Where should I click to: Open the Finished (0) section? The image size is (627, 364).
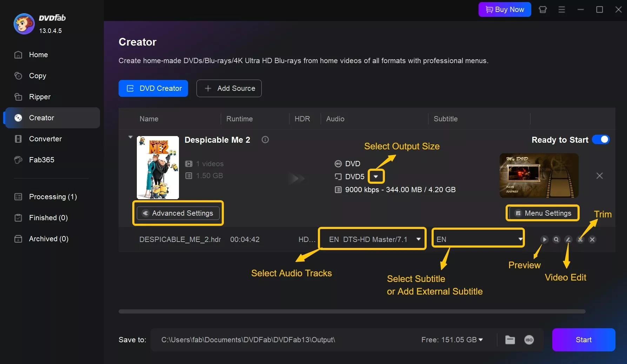pyautogui.click(x=48, y=218)
